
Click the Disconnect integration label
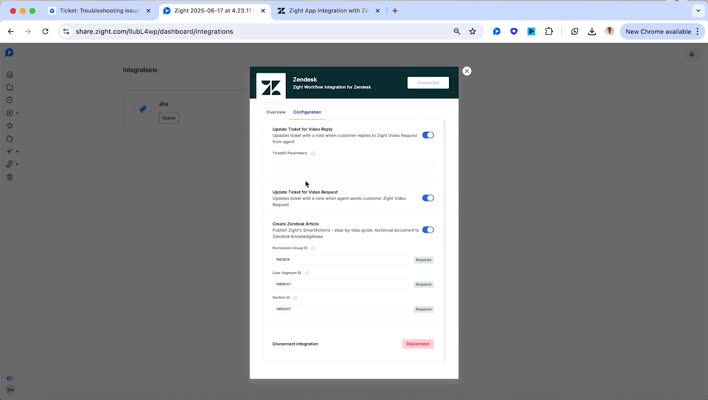(x=295, y=344)
